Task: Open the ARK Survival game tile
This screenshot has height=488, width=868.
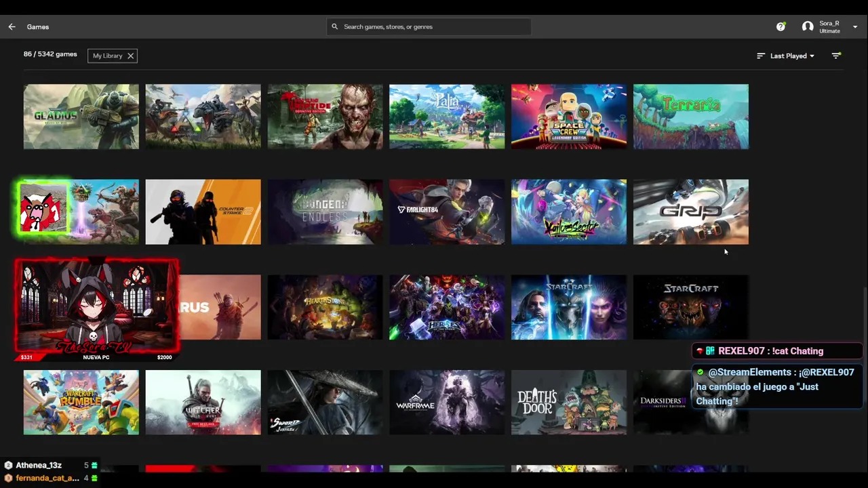Action: coord(203,117)
